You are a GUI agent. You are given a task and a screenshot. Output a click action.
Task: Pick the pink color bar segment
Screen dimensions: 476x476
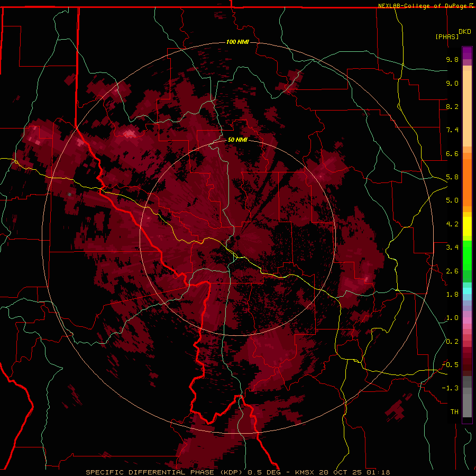coord(467,321)
